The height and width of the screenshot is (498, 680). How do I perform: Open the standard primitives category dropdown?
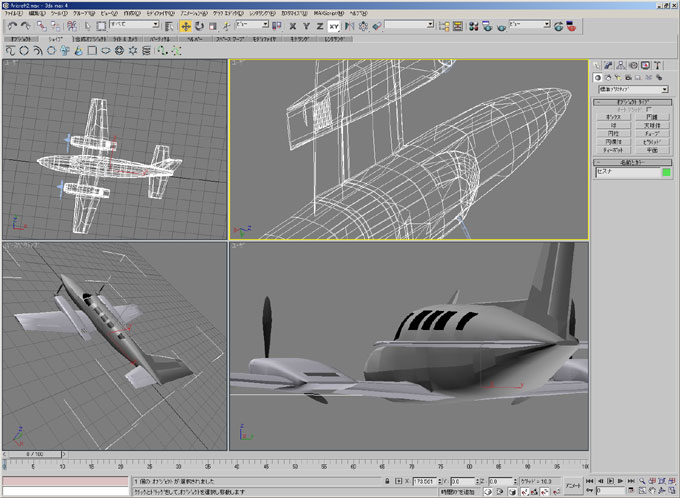pyautogui.click(x=633, y=89)
